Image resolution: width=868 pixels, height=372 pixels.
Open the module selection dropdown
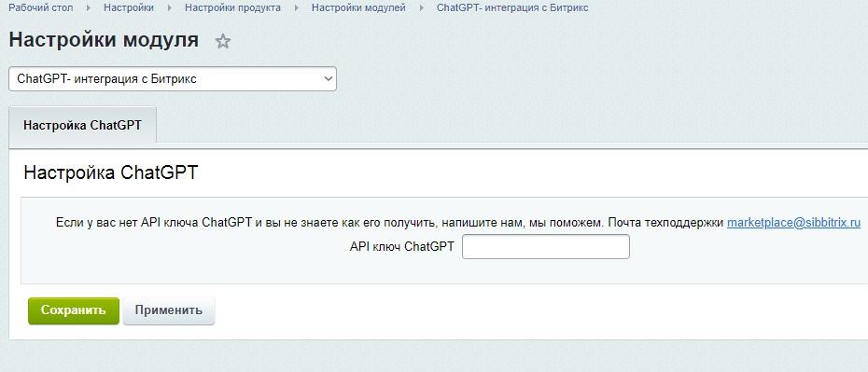click(x=172, y=79)
